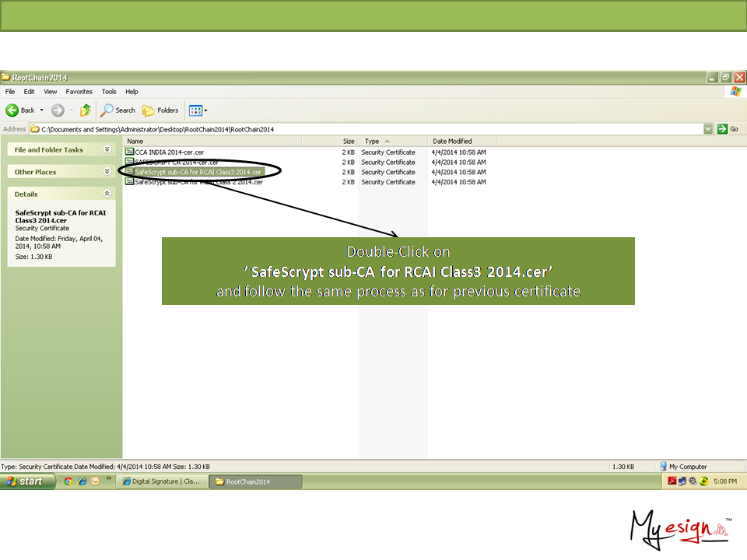The image size is (747, 560).
Task: Click the Adobe Reader system tray icon
Action: pyautogui.click(x=672, y=481)
